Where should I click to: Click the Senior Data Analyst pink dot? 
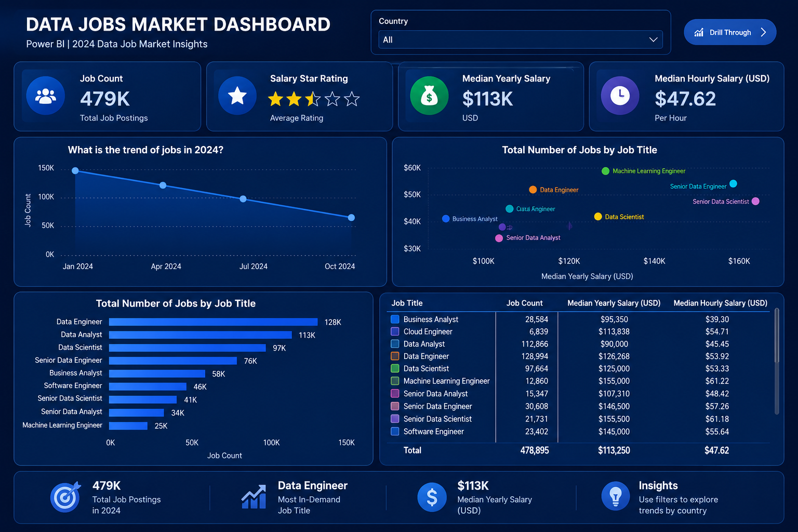[x=499, y=238]
